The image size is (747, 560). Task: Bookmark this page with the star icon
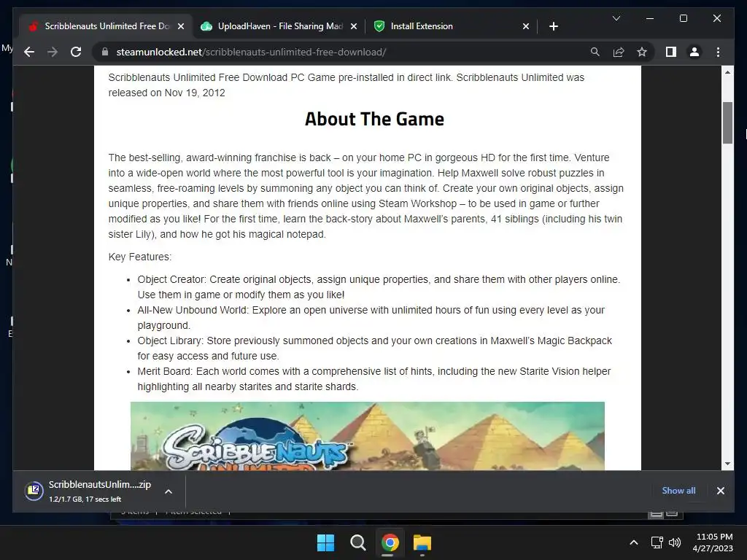642,52
